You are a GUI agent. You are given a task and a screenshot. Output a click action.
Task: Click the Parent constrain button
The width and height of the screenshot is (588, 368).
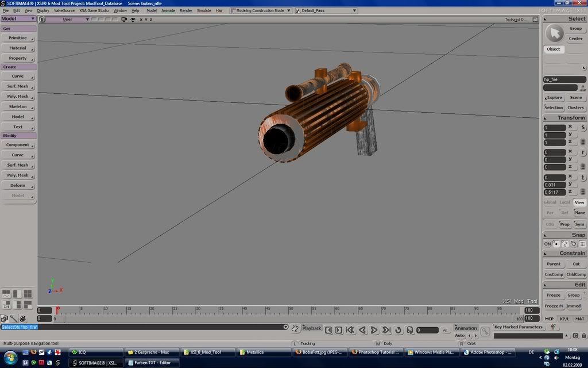(554, 264)
